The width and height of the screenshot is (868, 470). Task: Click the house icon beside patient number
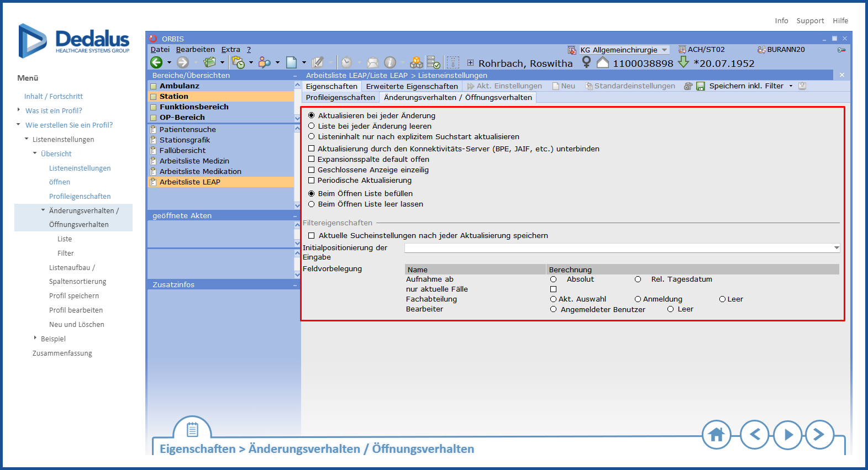[603, 63]
